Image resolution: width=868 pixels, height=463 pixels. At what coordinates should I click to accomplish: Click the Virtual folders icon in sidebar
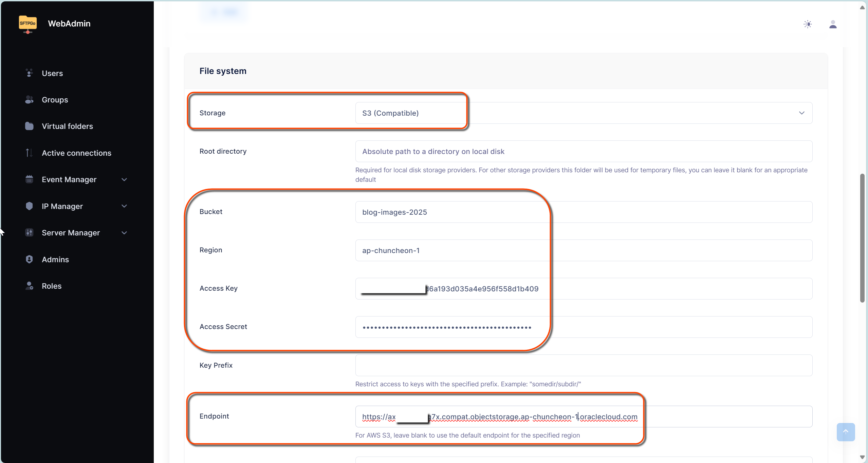click(29, 126)
